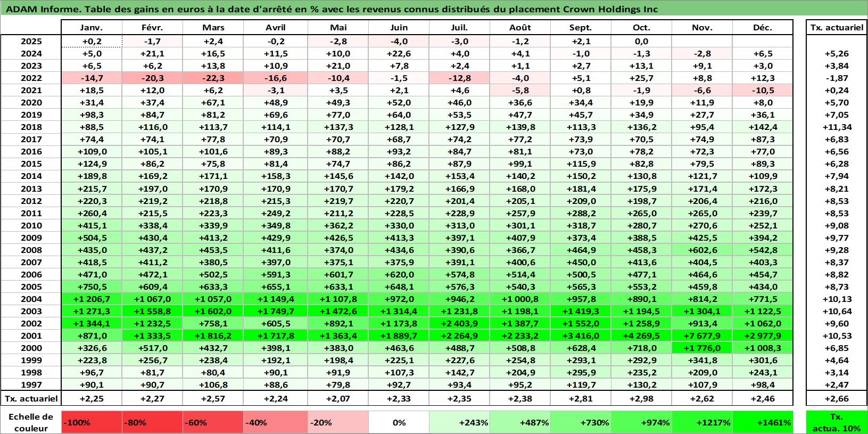Click the '+189,8' cell in Janv. 2014
Image resolution: width=868 pixels, height=434 pixels.
92,176
